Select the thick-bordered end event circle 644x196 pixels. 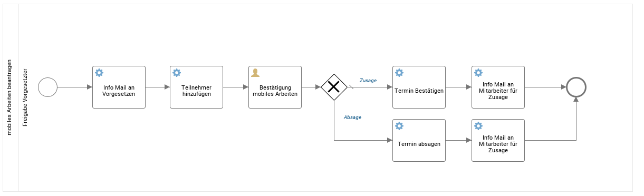pos(576,87)
